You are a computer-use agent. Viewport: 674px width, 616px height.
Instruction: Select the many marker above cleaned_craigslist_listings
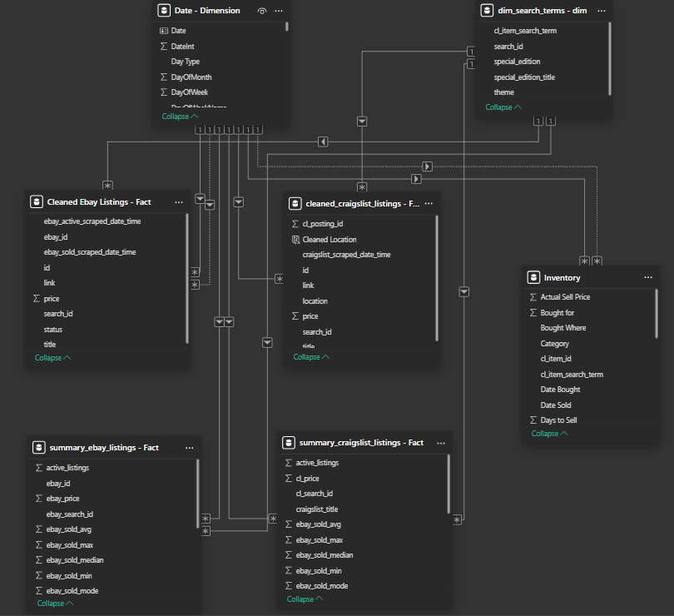pos(362,187)
